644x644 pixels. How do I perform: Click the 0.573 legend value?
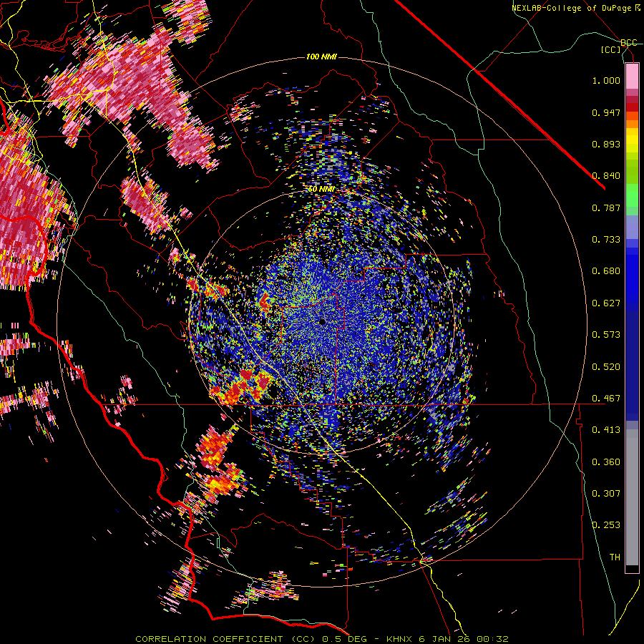coord(606,335)
